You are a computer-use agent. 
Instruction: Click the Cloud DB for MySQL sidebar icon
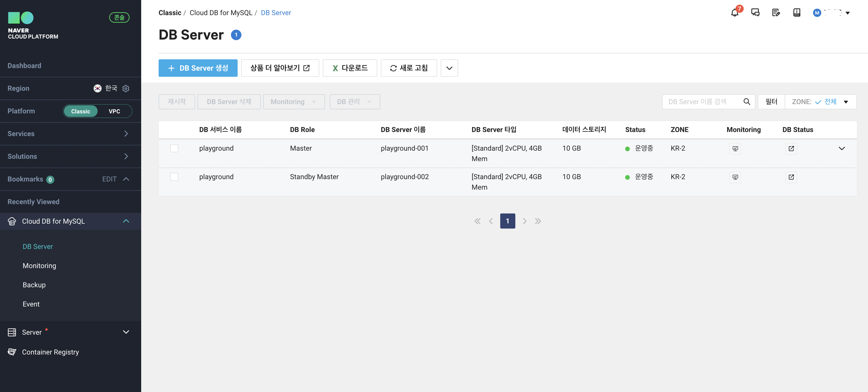(12, 221)
